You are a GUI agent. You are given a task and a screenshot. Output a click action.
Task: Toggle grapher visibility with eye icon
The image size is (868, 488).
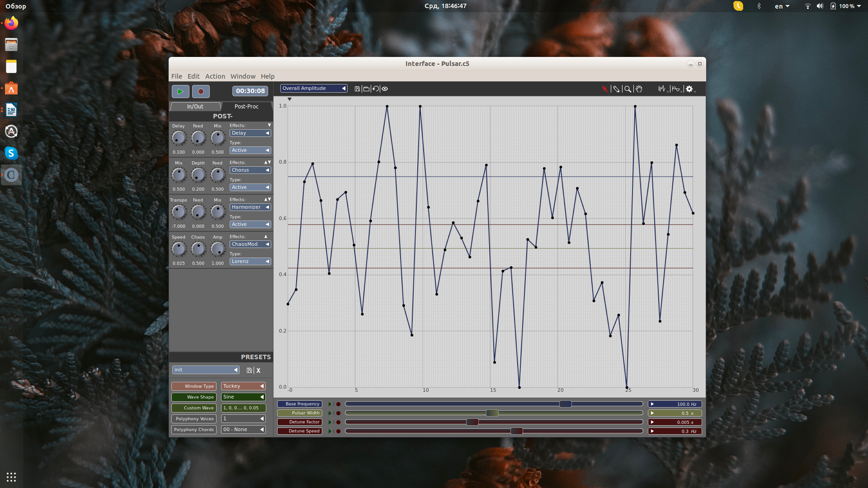pos(385,89)
